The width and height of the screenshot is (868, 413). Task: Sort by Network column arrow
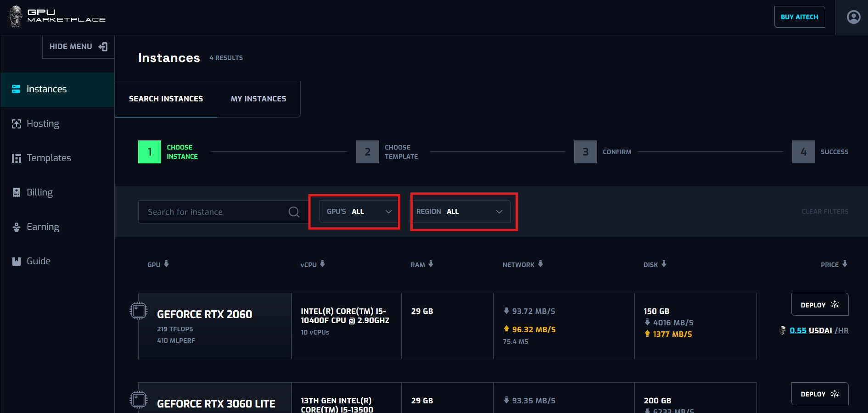[540, 264]
